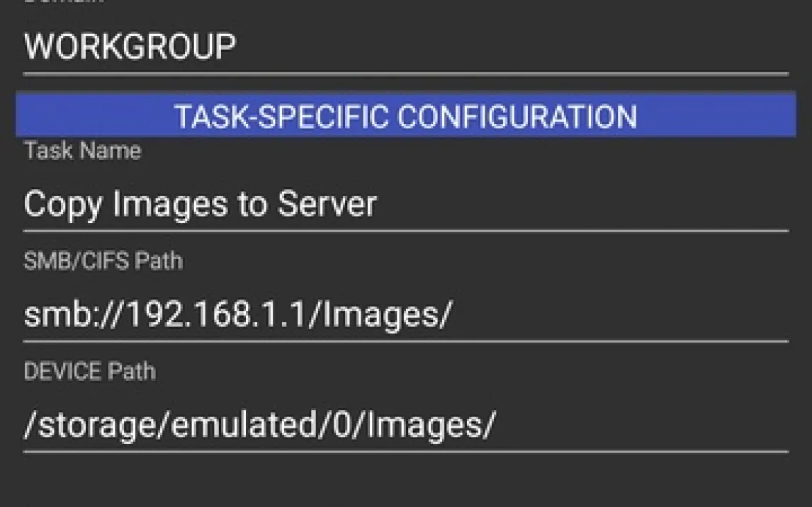This screenshot has height=507, width=812.
Task: Click the partially visible Domain label
Action: pyautogui.click(x=64, y=2)
